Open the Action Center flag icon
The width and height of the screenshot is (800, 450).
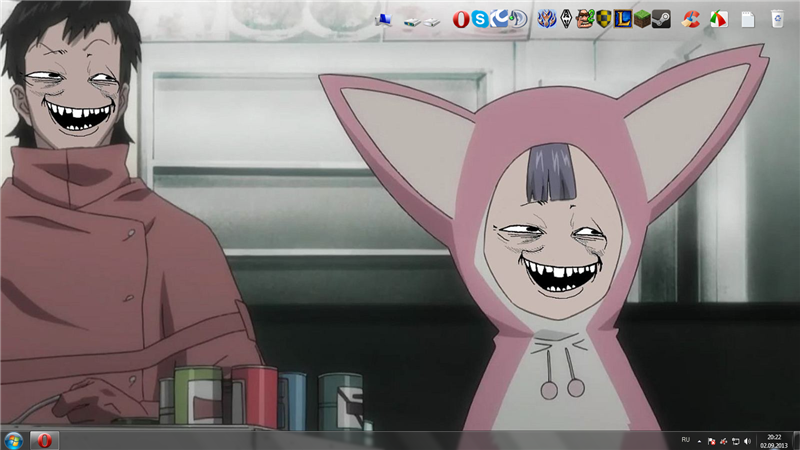tap(711, 441)
